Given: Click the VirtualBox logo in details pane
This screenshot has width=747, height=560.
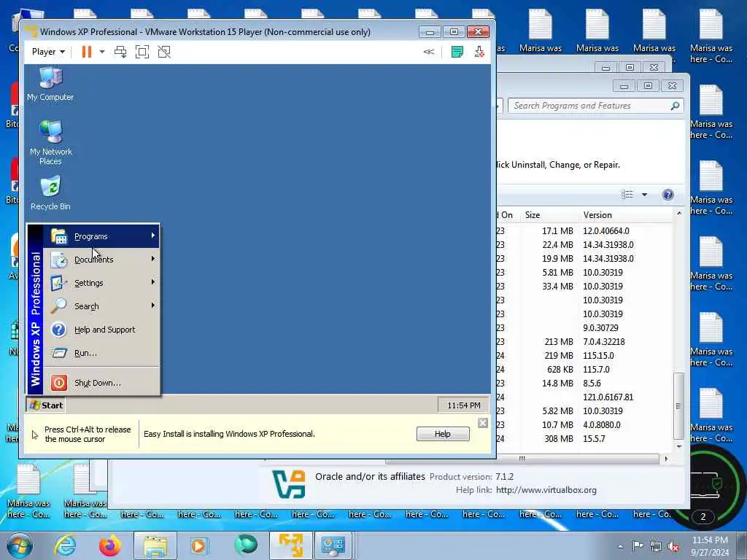Looking at the screenshot, I should pyautogui.click(x=289, y=484).
